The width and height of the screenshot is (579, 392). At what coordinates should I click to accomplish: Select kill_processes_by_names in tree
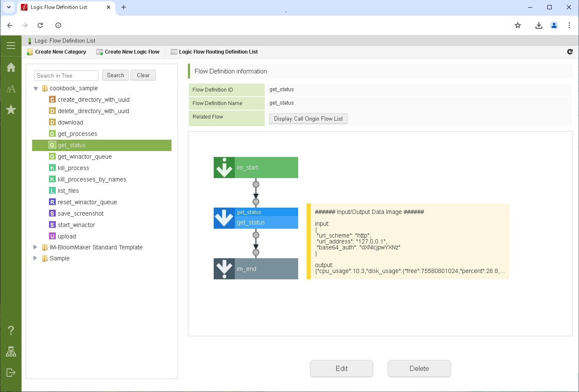[92, 179]
